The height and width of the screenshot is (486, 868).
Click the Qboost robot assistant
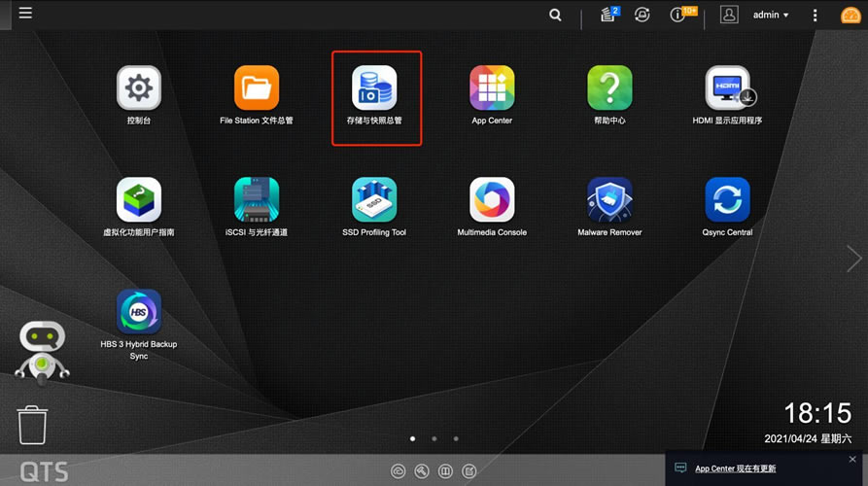42,352
